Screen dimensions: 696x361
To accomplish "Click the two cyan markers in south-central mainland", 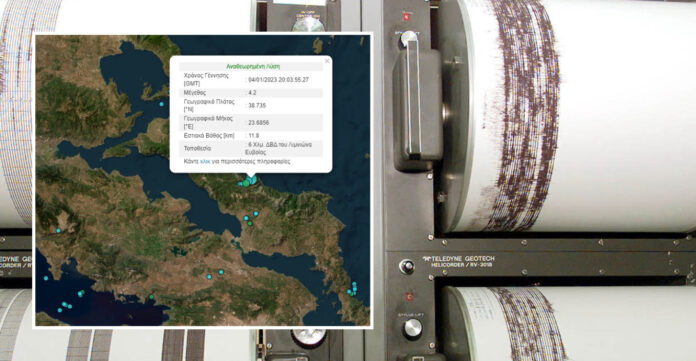I will pyautogui.click(x=215, y=274).
